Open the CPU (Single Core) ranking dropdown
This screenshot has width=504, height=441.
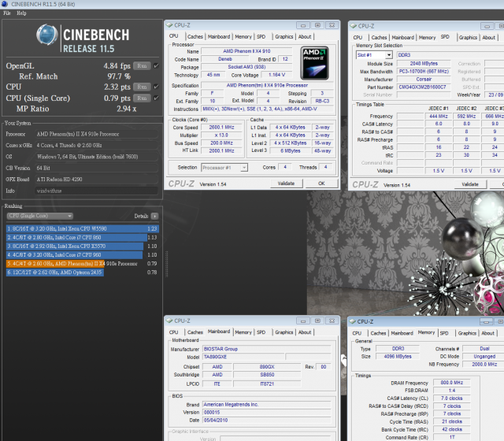(40, 216)
